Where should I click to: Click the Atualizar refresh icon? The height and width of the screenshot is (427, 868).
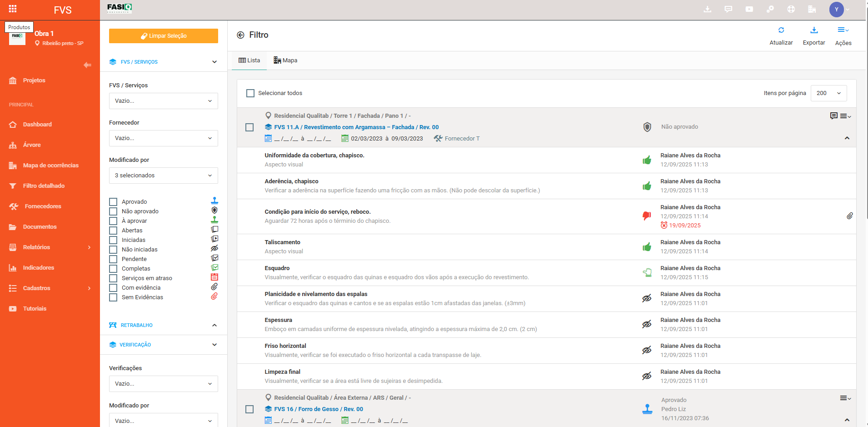tap(781, 30)
